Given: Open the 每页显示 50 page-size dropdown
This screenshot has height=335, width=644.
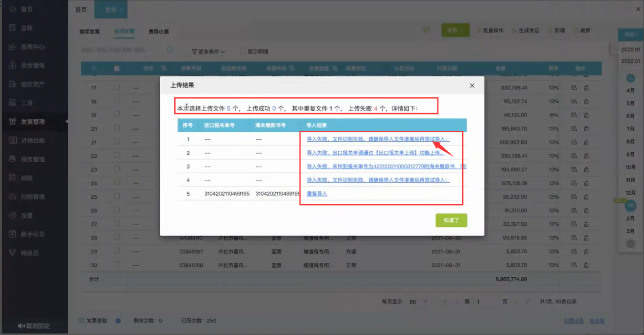Looking at the screenshot, I should (419, 302).
